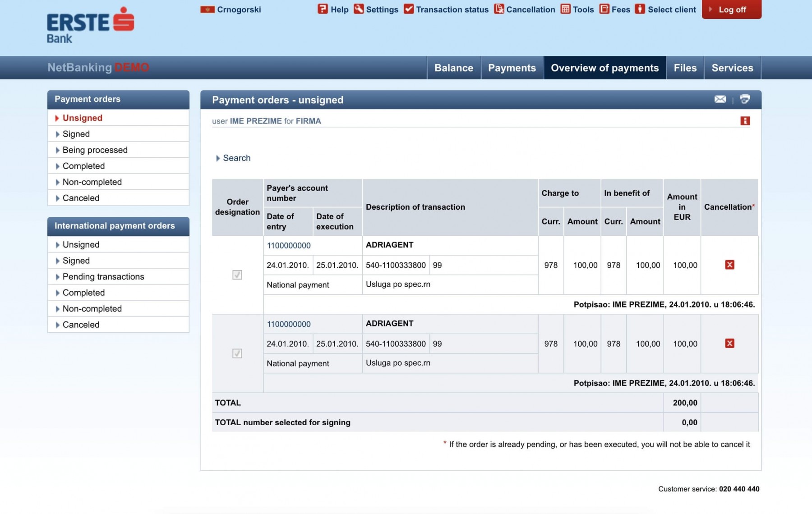The width and height of the screenshot is (812, 514).
Task: Switch to the Balance tab
Action: tap(453, 68)
